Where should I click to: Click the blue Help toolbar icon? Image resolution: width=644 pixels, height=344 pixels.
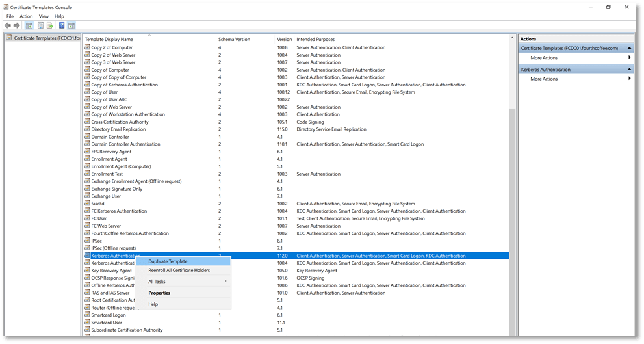click(62, 25)
